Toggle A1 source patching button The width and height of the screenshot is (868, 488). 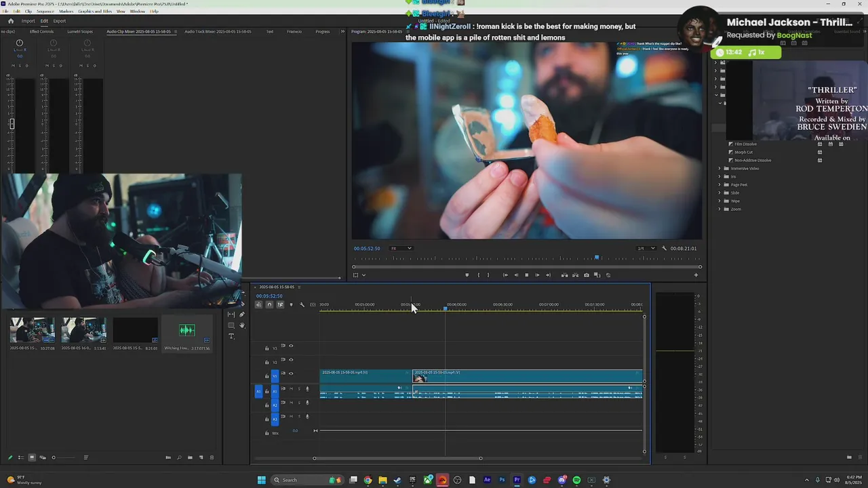pyautogui.click(x=258, y=391)
